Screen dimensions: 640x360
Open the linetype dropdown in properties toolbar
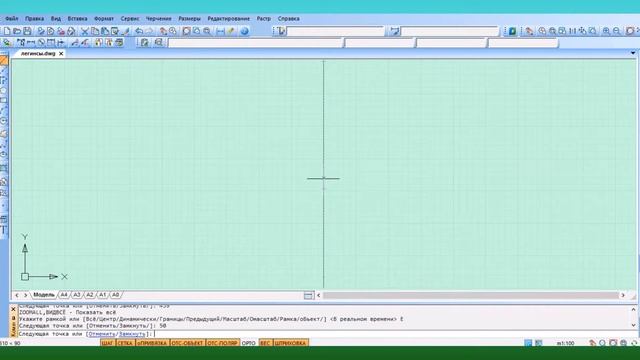click(x=451, y=43)
